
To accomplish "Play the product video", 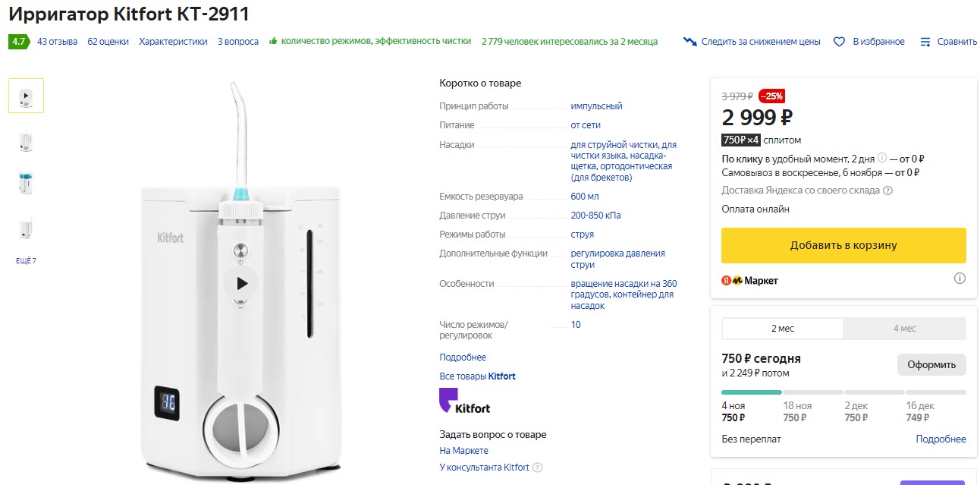I will coord(241,284).
